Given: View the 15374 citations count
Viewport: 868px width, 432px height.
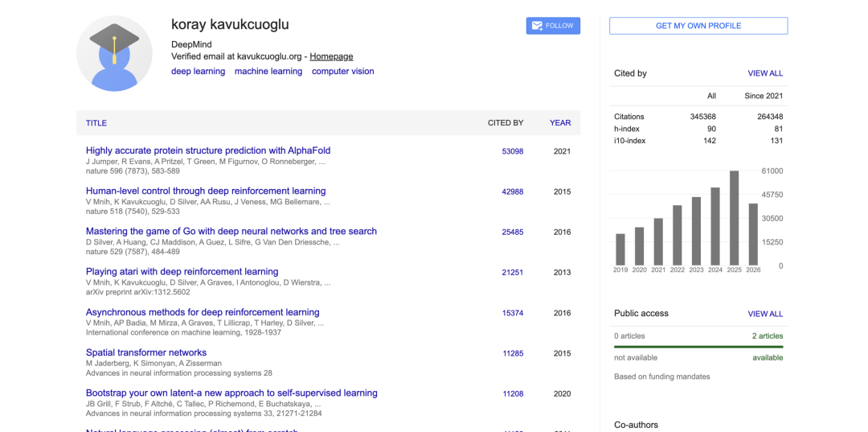Looking at the screenshot, I should pyautogui.click(x=513, y=313).
